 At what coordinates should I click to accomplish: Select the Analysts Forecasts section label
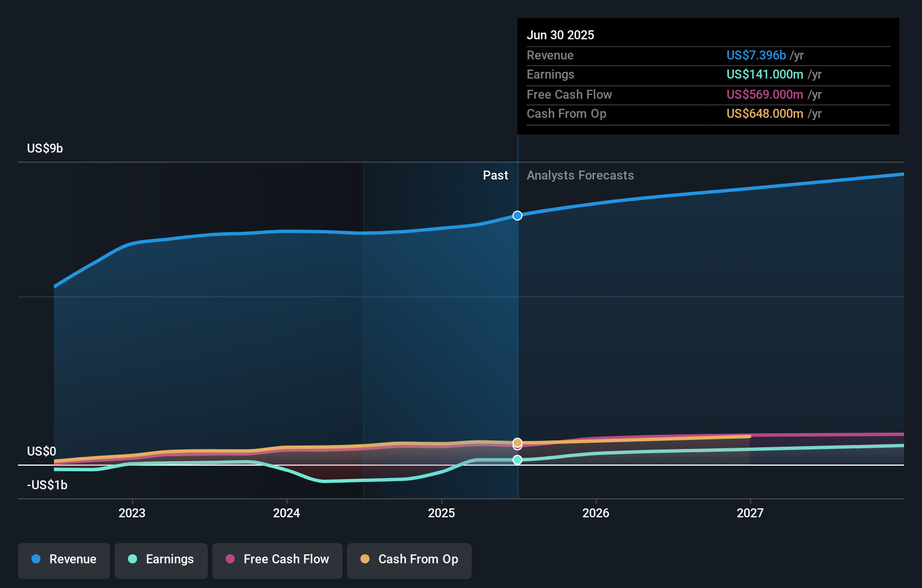tap(580, 176)
